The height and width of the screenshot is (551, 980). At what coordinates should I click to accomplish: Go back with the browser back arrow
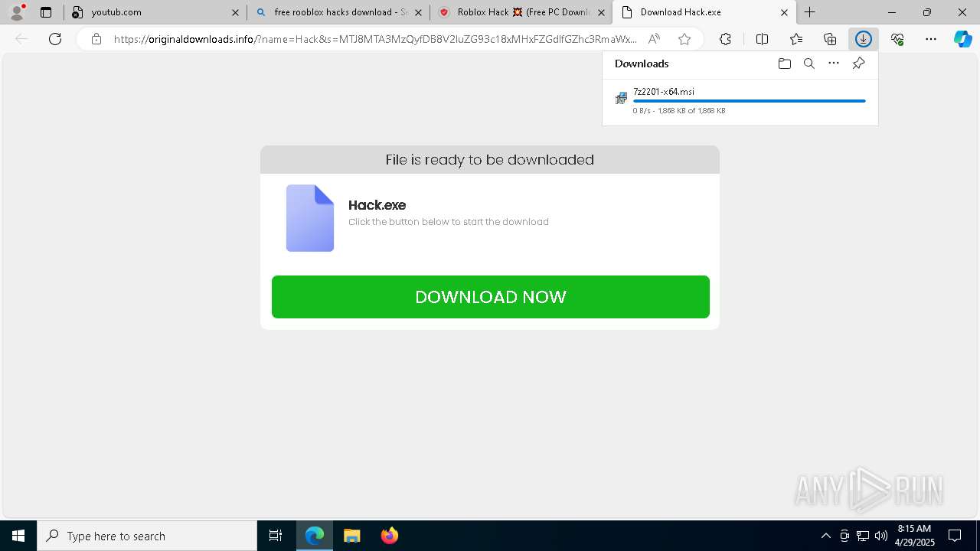click(21, 39)
